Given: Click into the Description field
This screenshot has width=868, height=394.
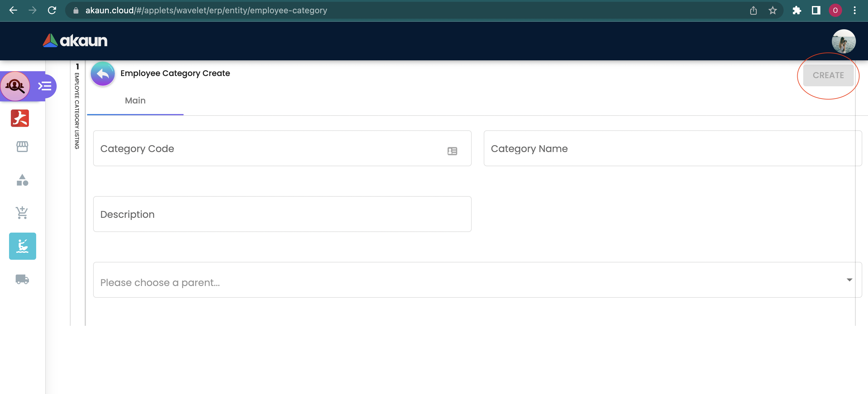Looking at the screenshot, I should [282, 214].
